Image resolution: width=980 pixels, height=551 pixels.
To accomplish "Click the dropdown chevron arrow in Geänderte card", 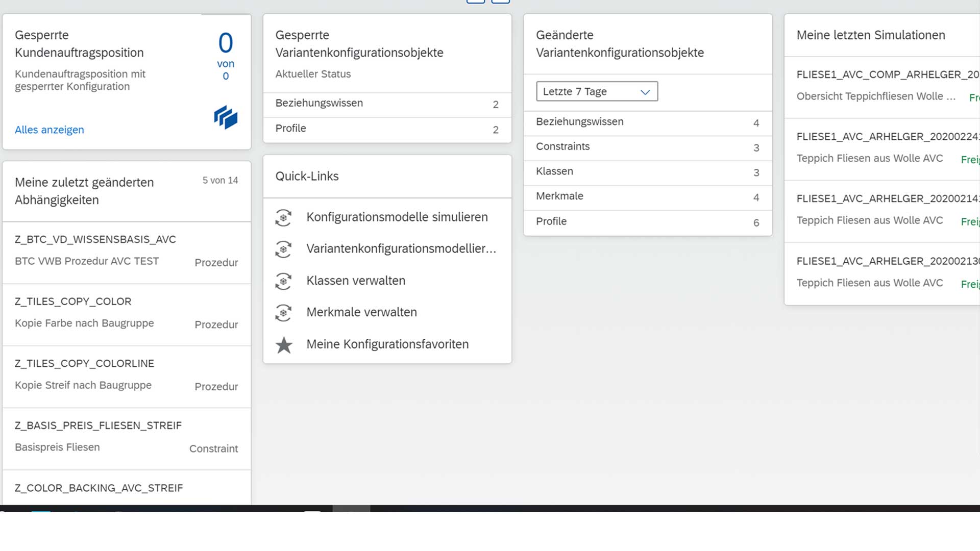I will (x=645, y=92).
